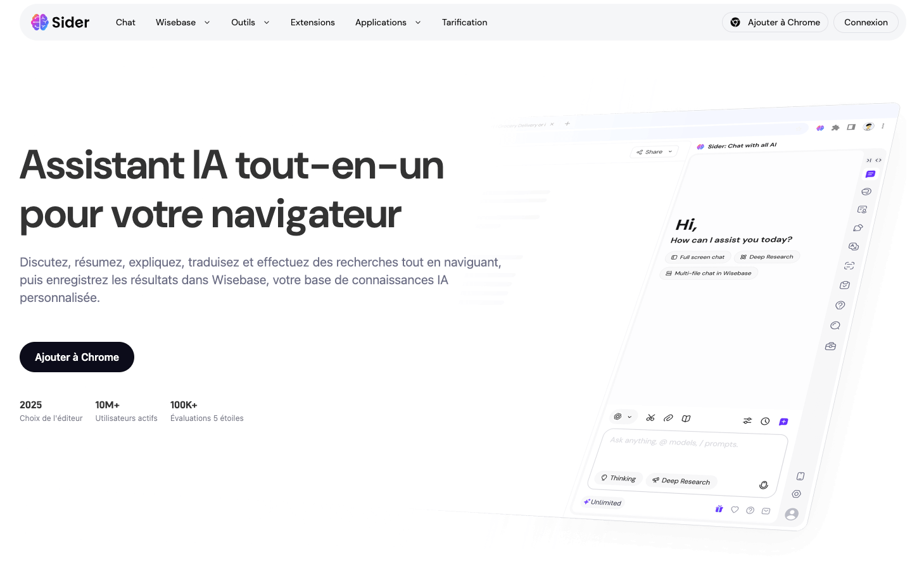924x571 pixels.
Task: Click the question mark icon in the sidebar
Action: pos(840,305)
